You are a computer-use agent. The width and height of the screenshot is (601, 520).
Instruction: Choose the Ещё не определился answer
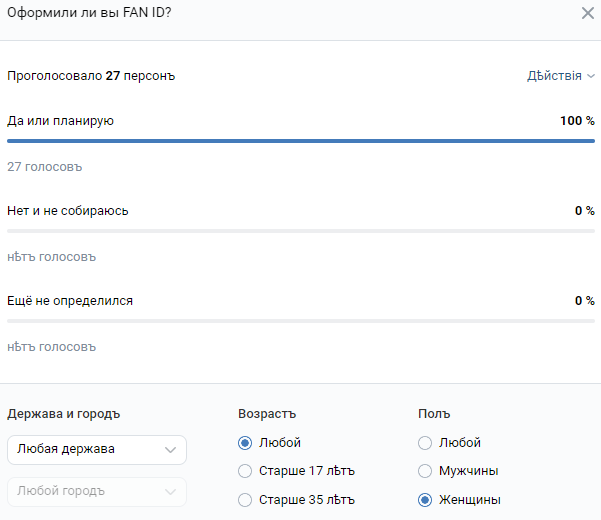pos(70,300)
